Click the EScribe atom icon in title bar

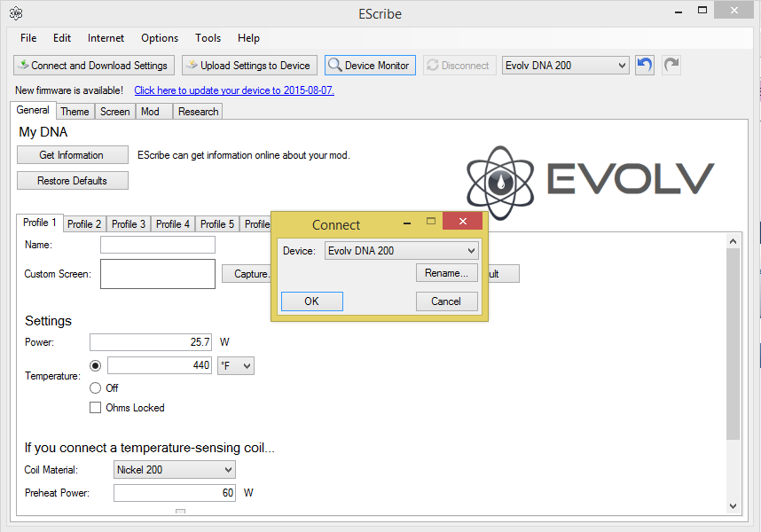point(15,13)
